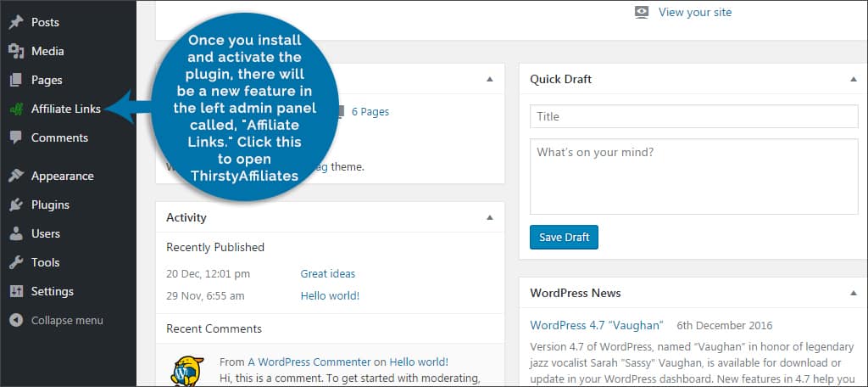Click the Save Draft button
The width and height of the screenshot is (868, 387).
coord(564,238)
